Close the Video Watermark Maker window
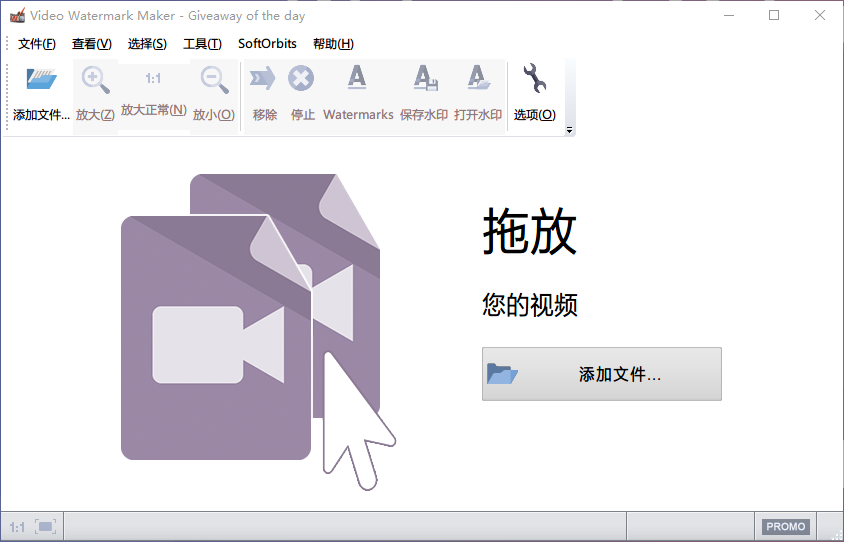The image size is (844, 542). click(x=820, y=16)
